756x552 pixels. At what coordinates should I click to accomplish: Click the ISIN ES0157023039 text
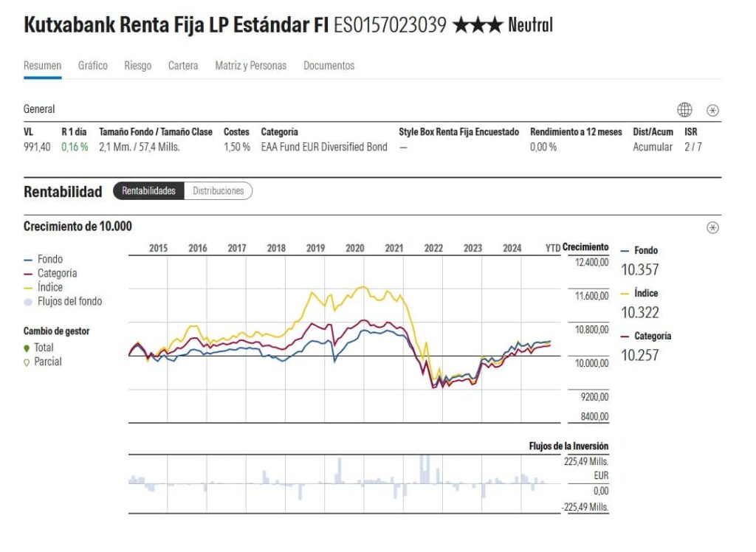click(390, 25)
